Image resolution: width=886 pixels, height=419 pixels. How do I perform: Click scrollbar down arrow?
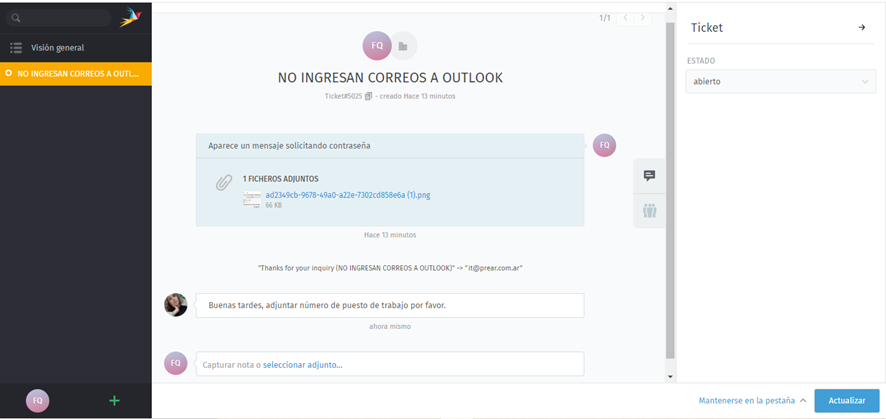670,377
